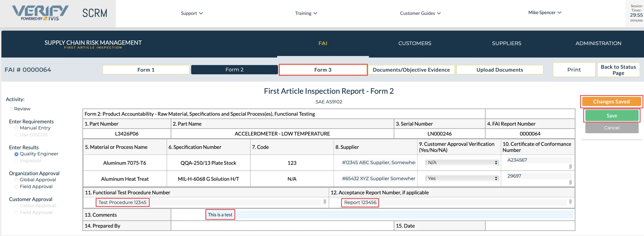
Task: Click the paperclip icon in the A234567 certificate field
Action: [x=570, y=166]
